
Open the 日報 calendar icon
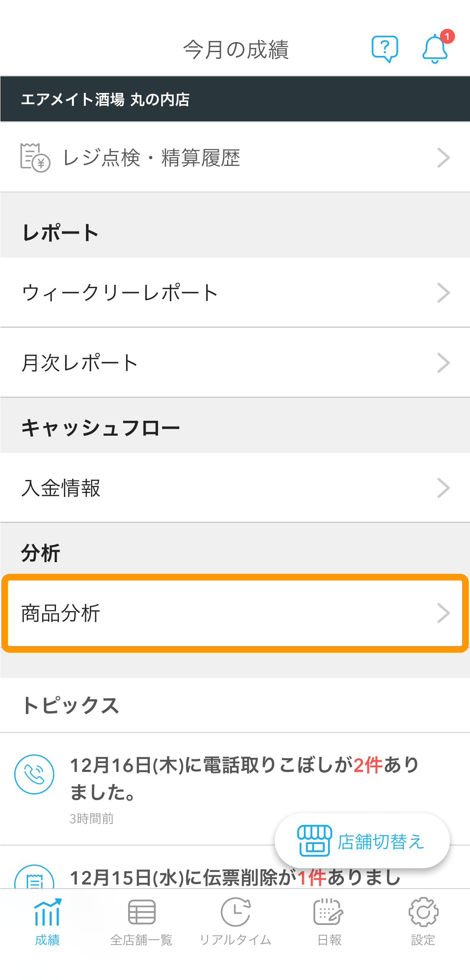(329, 911)
